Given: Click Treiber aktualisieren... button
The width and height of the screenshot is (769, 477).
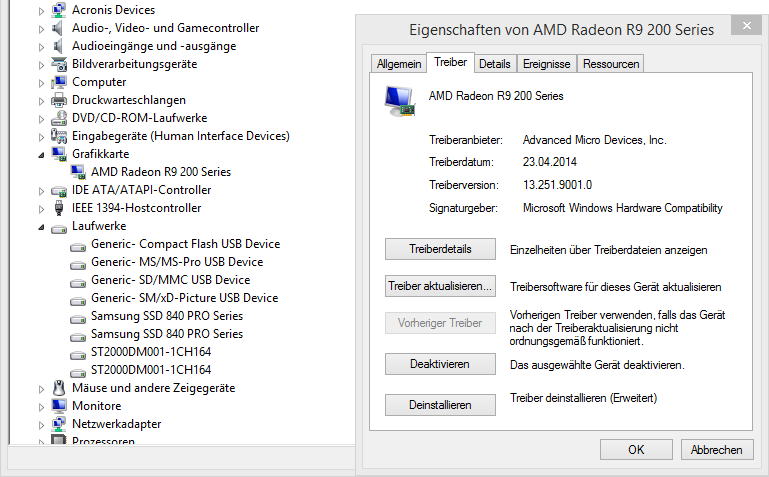Looking at the screenshot, I should pyautogui.click(x=440, y=286).
